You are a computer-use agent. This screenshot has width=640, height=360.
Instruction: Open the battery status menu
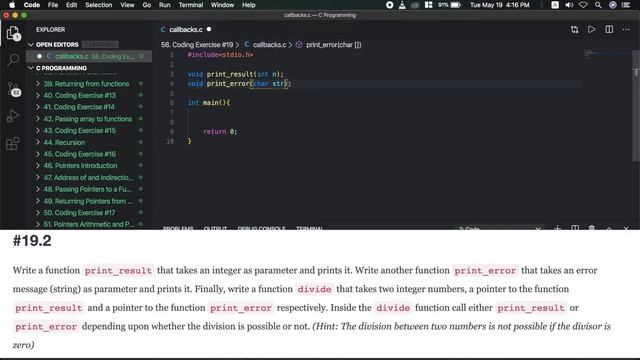(x=449, y=5)
